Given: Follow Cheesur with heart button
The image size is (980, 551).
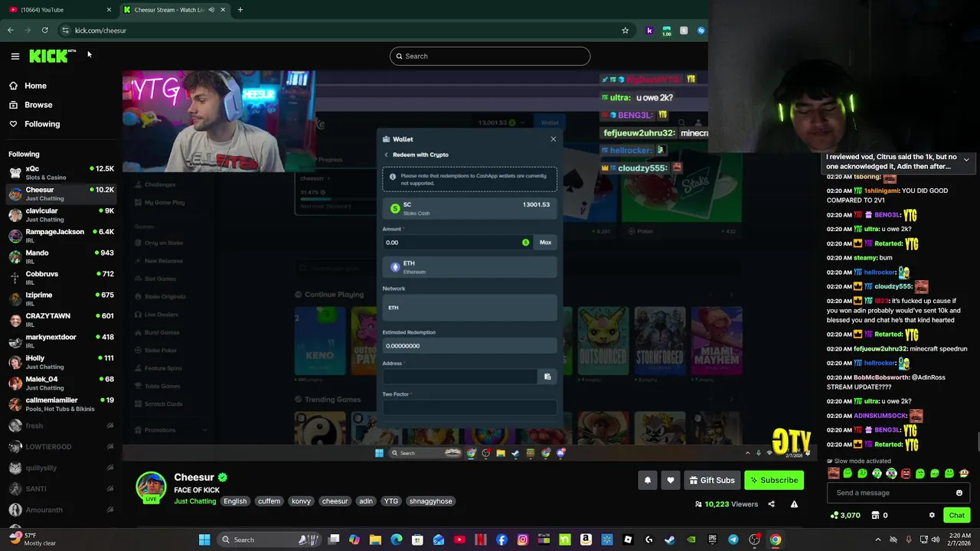Looking at the screenshot, I should [671, 481].
